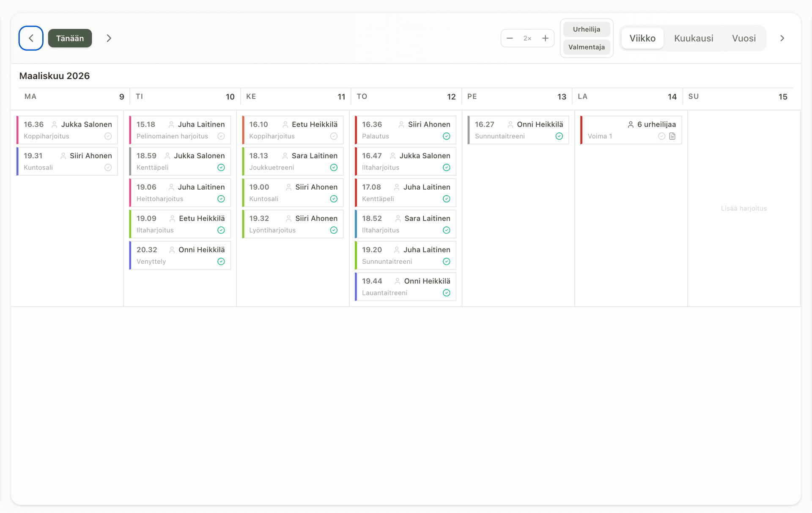Click the athlete icon next to Onni Heikkilä Venyttely
This screenshot has height=513, width=812.
(x=172, y=250)
